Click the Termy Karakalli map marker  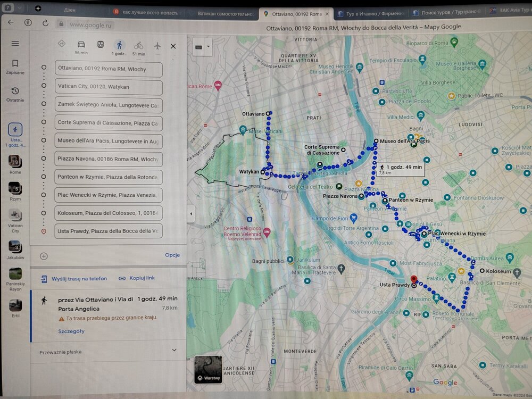483,365
